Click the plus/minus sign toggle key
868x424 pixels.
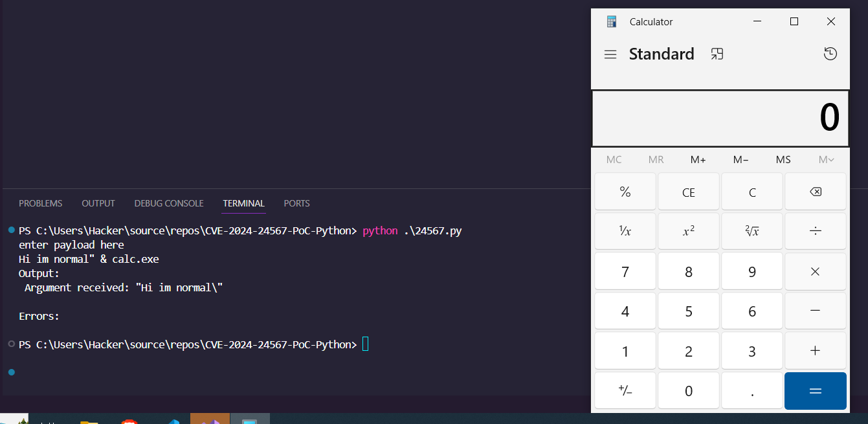[625, 390]
